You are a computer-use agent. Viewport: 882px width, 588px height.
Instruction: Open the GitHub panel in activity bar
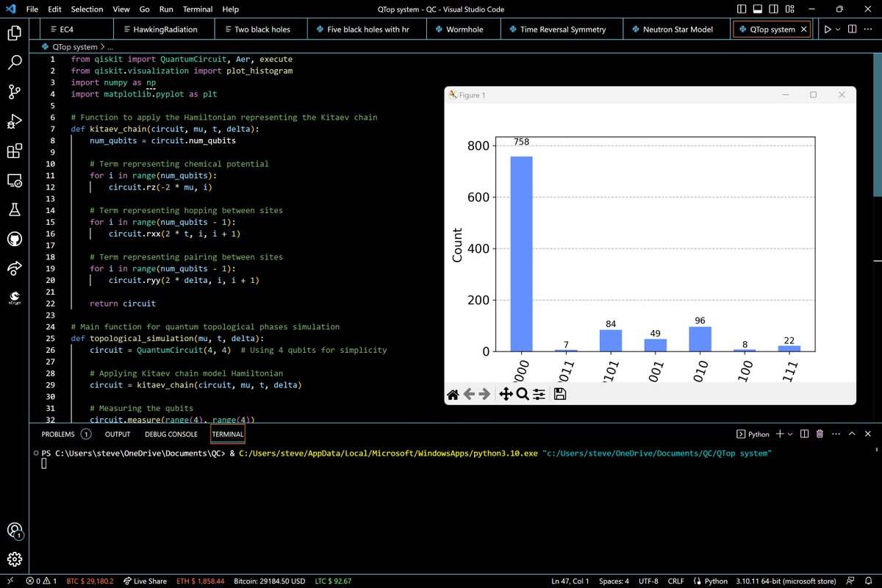[x=14, y=240]
